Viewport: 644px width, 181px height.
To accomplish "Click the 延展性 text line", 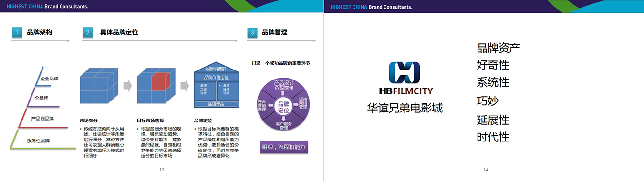I will [493, 120].
